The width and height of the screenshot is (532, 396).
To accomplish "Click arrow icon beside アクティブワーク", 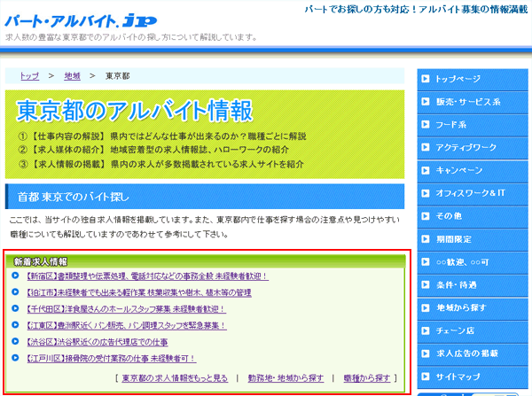I will tap(425, 147).
